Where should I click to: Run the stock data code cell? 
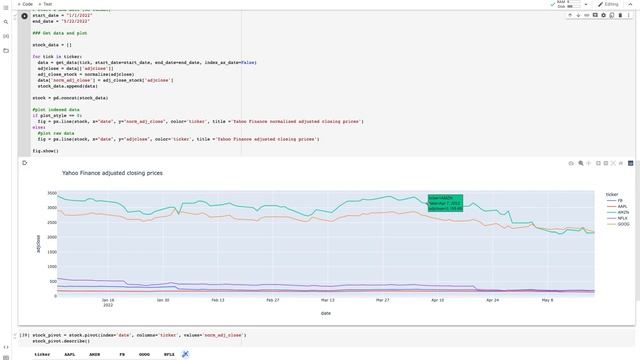[x=24, y=16]
